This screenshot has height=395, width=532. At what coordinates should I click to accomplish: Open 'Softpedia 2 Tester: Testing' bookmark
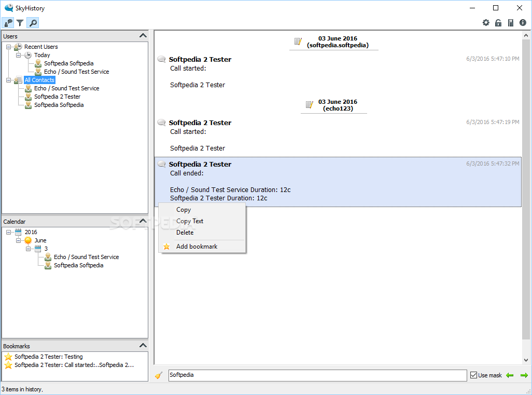(x=49, y=357)
